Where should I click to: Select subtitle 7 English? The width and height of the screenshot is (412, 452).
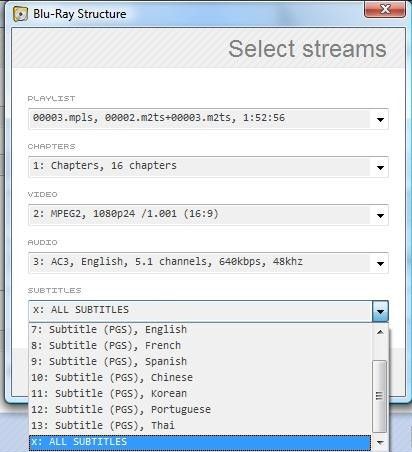[x=200, y=330]
